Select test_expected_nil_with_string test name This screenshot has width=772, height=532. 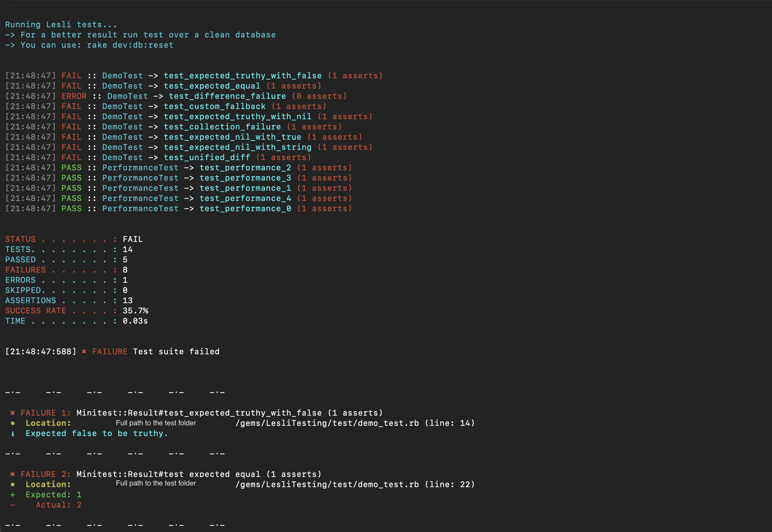coord(237,147)
